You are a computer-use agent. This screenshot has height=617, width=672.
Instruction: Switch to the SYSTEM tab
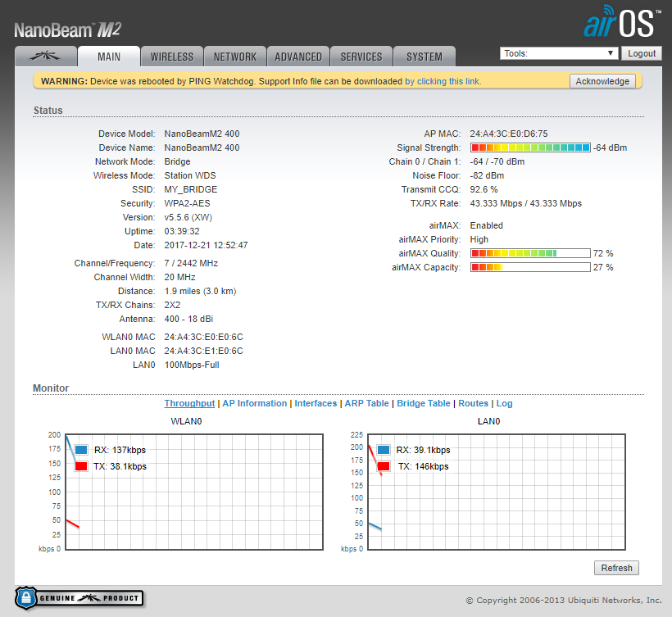425,57
